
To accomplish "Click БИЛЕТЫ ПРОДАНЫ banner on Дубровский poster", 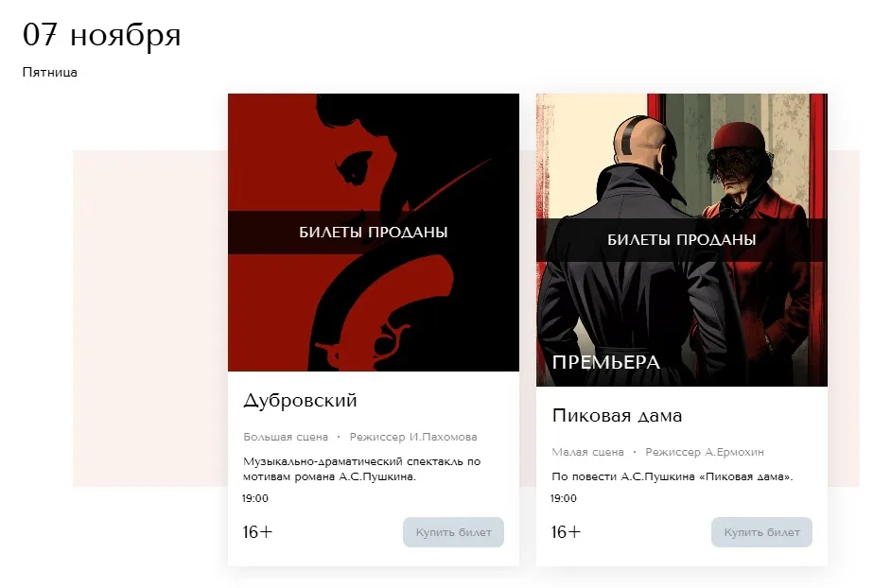I will click(x=374, y=233).
